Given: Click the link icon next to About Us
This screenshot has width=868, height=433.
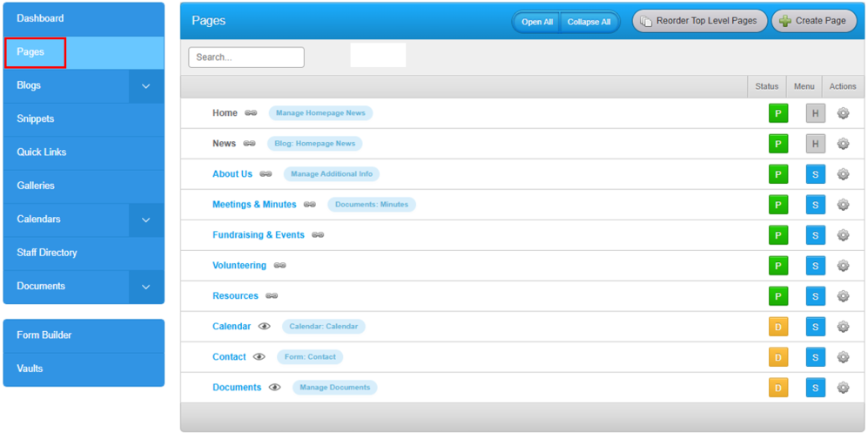Looking at the screenshot, I should pyautogui.click(x=266, y=174).
